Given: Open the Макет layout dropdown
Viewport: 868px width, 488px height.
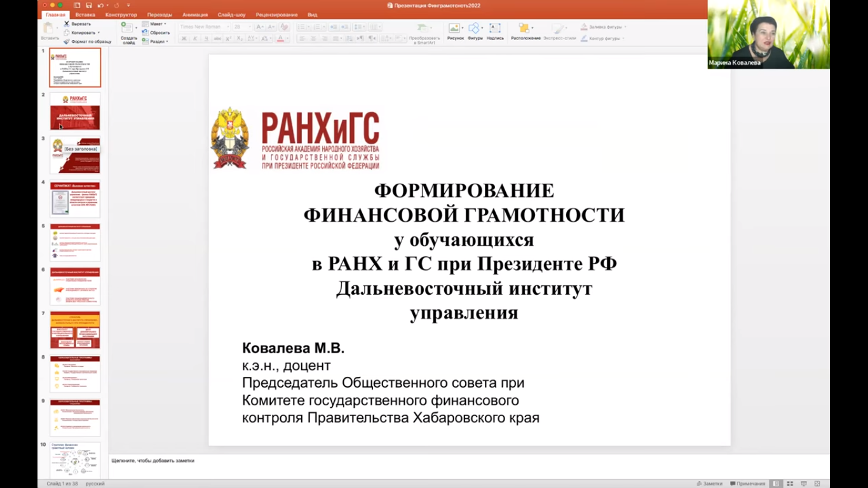Looking at the screenshot, I should tap(154, 24).
